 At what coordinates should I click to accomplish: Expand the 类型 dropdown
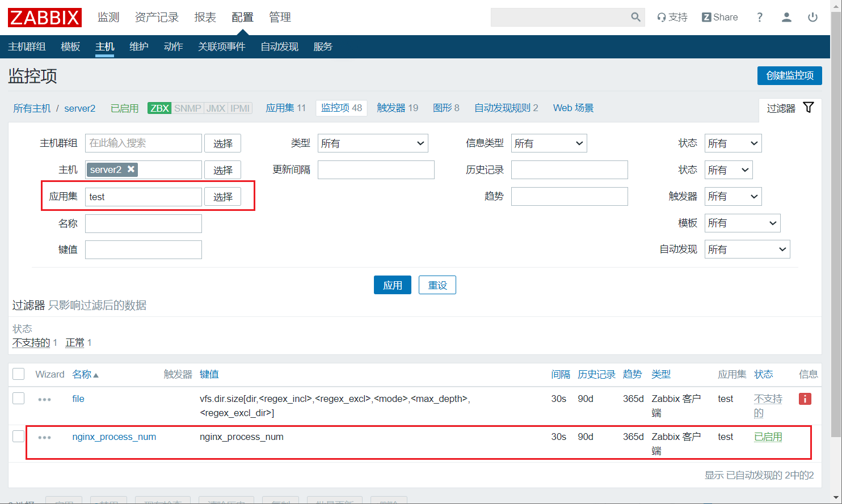tap(373, 143)
